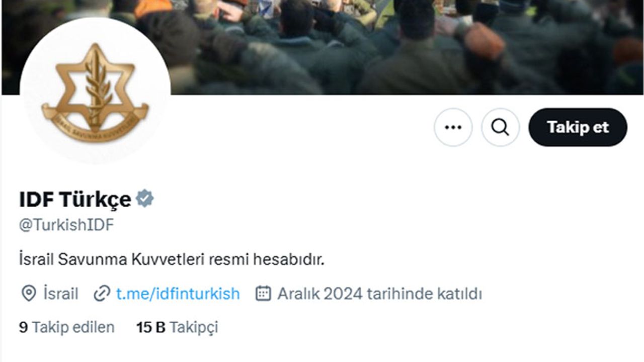Click the İsrail location text
The height and width of the screenshot is (362, 644).
[x=61, y=294]
